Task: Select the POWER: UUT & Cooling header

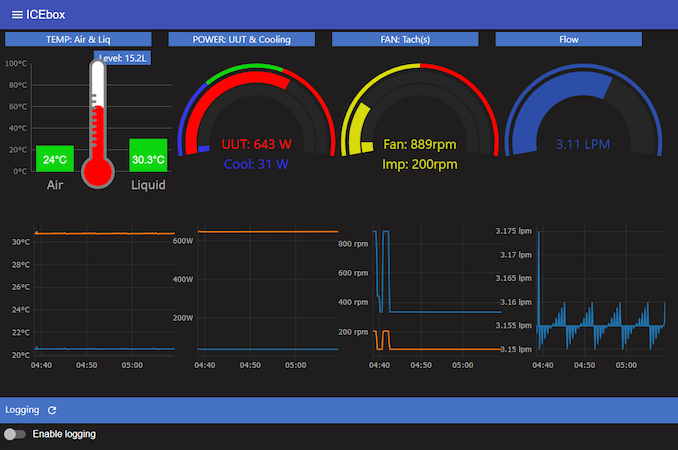Action: (243, 40)
